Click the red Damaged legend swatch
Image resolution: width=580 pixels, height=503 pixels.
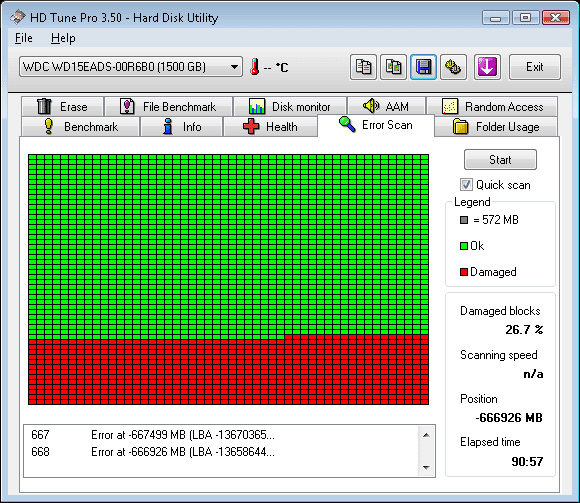coord(463,272)
